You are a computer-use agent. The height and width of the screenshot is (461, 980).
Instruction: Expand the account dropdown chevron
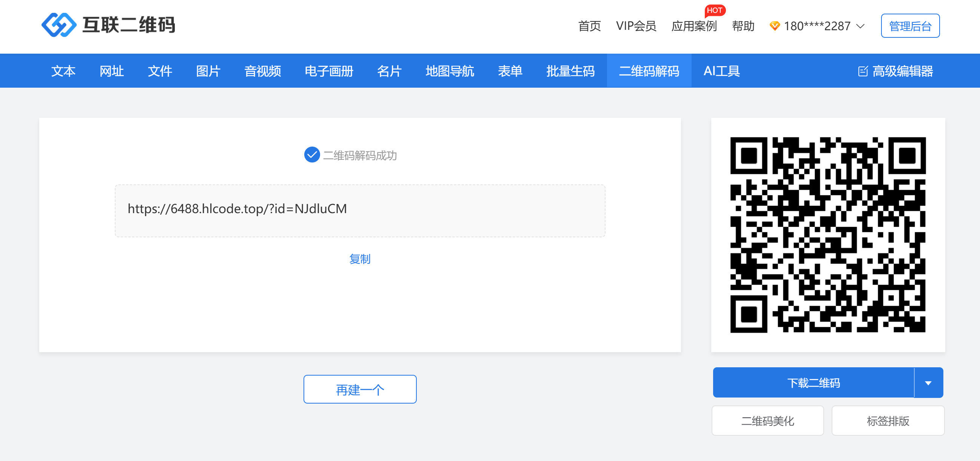coord(860,26)
